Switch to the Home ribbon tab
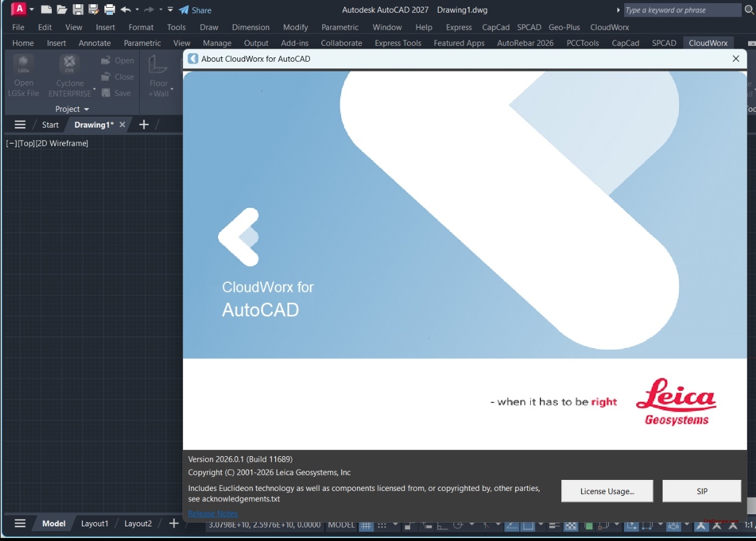 (23, 43)
